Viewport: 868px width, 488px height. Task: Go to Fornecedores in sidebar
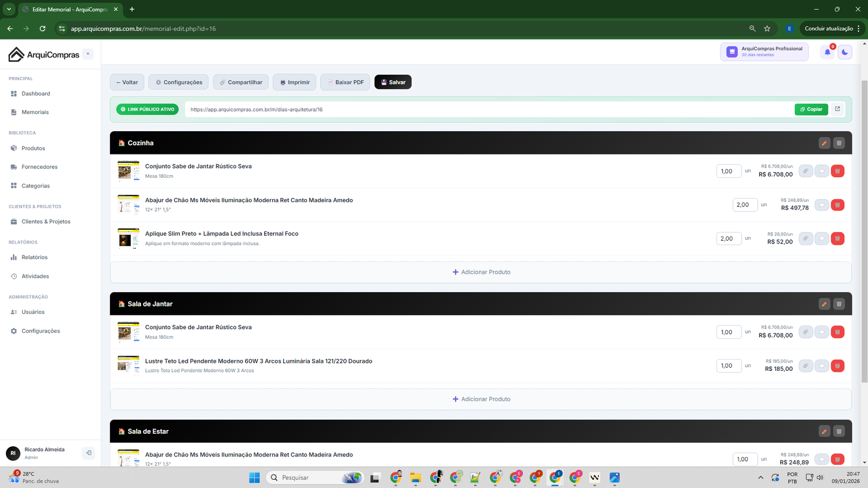(x=39, y=167)
